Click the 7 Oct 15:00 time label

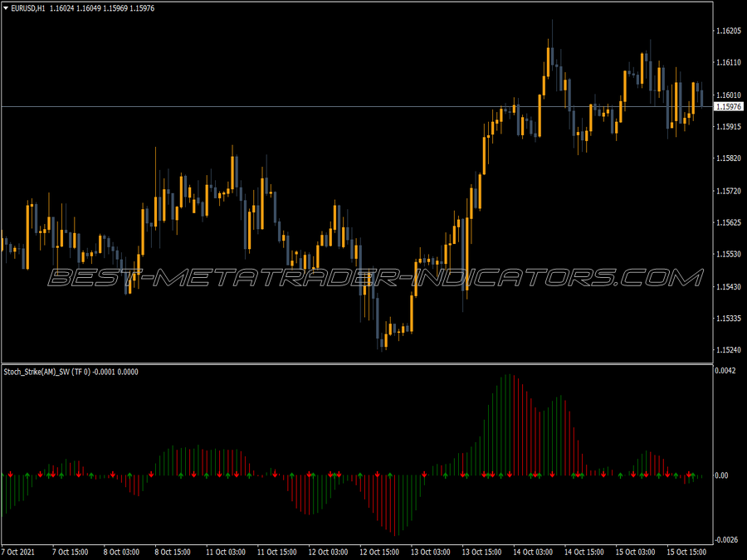click(x=70, y=552)
